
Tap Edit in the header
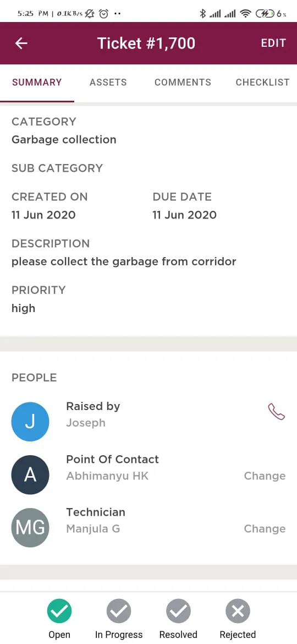tap(273, 43)
